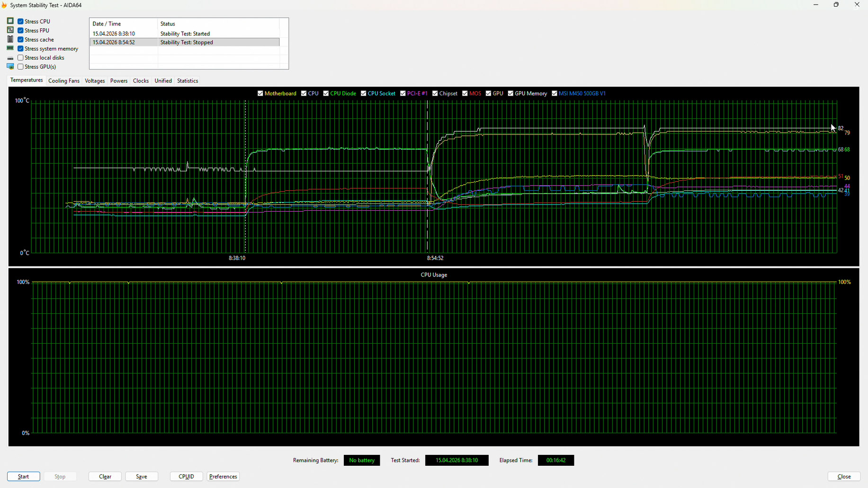Click the memory module icon beside Stress system memory
The width and height of the screenshot is (868, 488).
[10, 48]
